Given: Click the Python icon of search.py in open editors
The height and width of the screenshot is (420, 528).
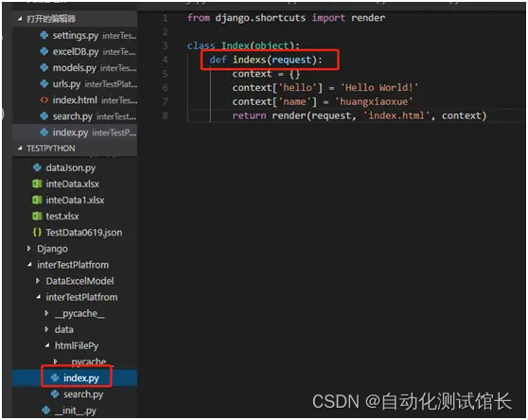Looking at the screenshot, I should (x=44, y=116).
